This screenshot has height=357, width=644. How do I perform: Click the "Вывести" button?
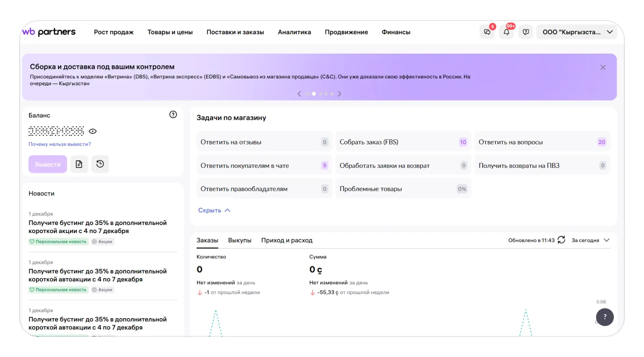coord(48,164)
